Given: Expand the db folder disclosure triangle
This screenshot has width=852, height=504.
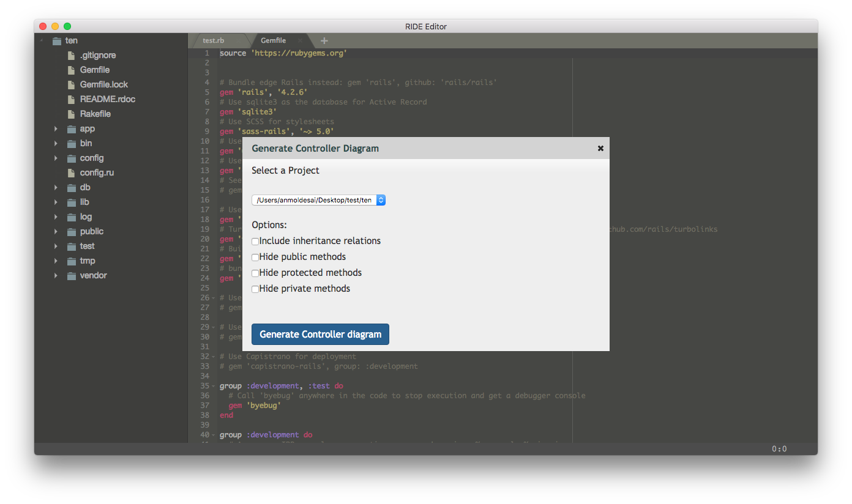Looking at the screenshot, I should [x=56, y=187].
